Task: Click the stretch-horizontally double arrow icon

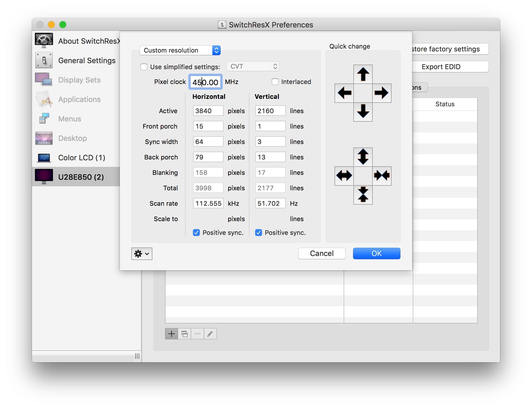Action: 344,176
